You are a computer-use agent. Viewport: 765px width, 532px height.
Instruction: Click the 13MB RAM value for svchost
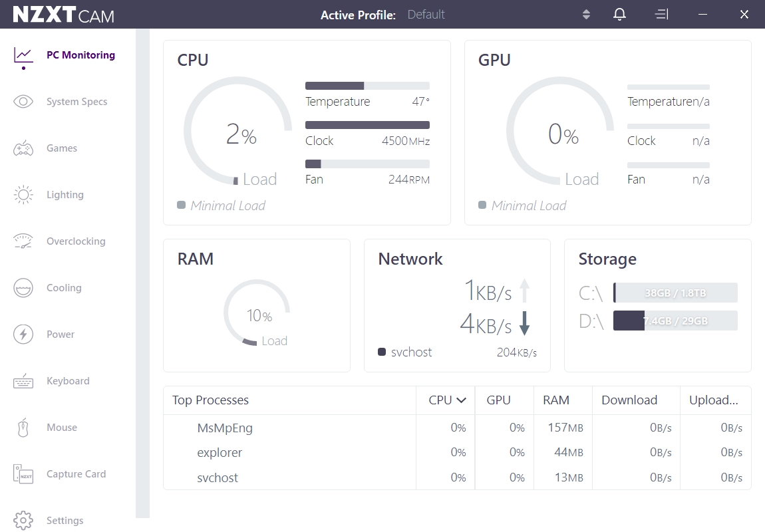click(569, 477)
